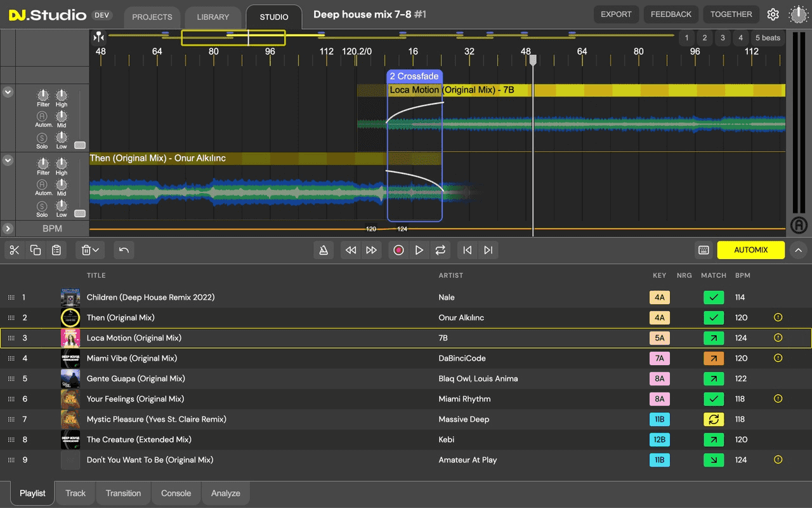
Task: Open the trash delete dropdown
Action: point(89,250)
